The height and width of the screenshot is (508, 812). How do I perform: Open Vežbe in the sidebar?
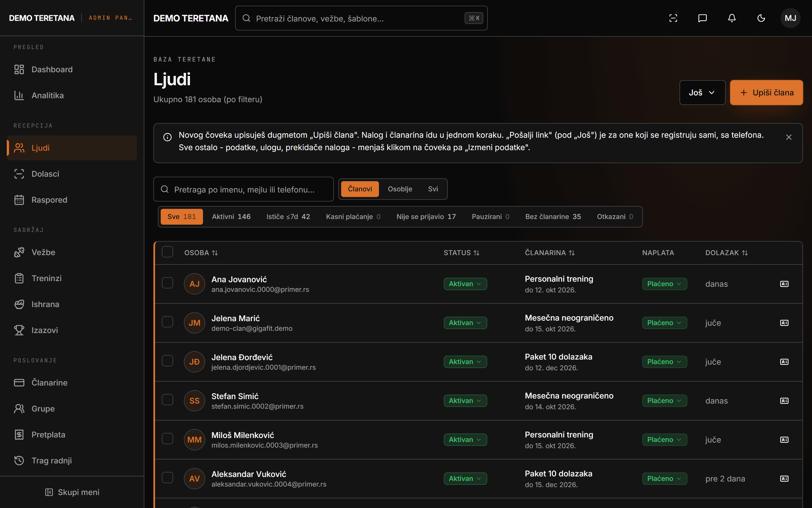click(72, 252)
